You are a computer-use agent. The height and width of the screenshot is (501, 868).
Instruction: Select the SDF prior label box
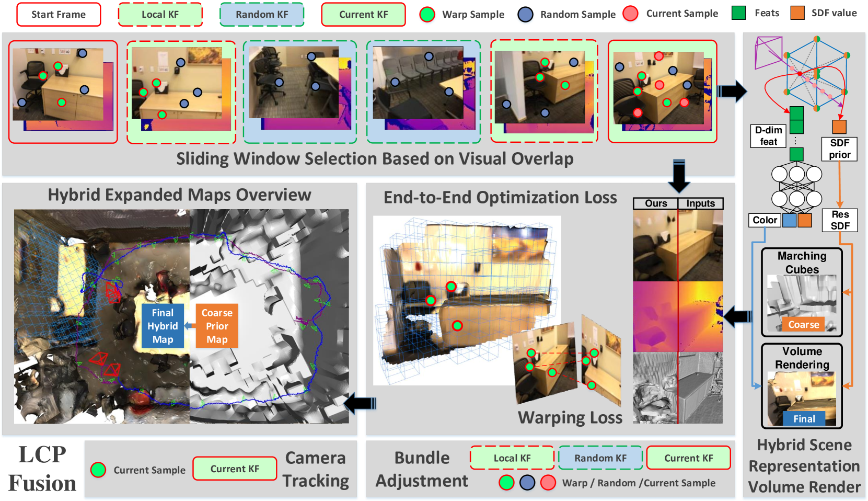[840, 149]
